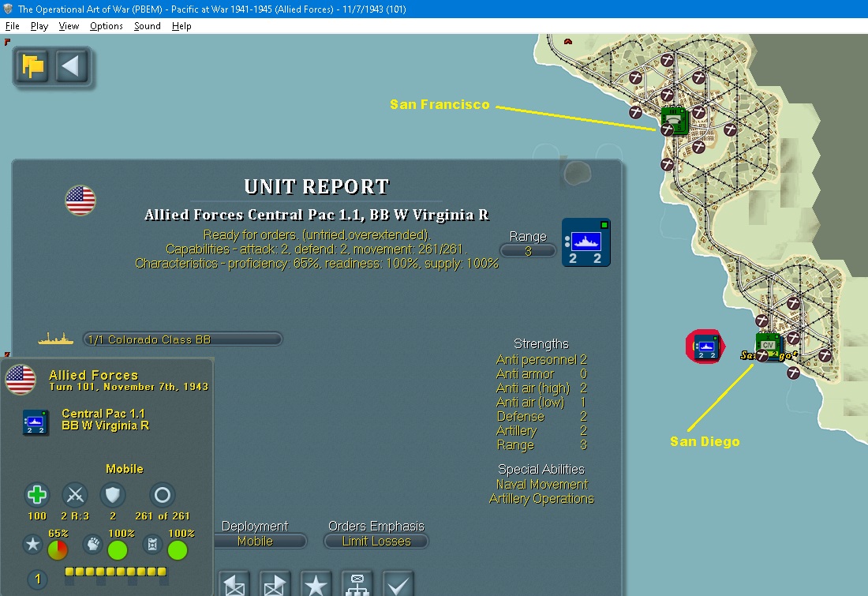This screenshot has height=596, width=868.
Task: Click the green plus health icon
Action: (x=37, y=495)
